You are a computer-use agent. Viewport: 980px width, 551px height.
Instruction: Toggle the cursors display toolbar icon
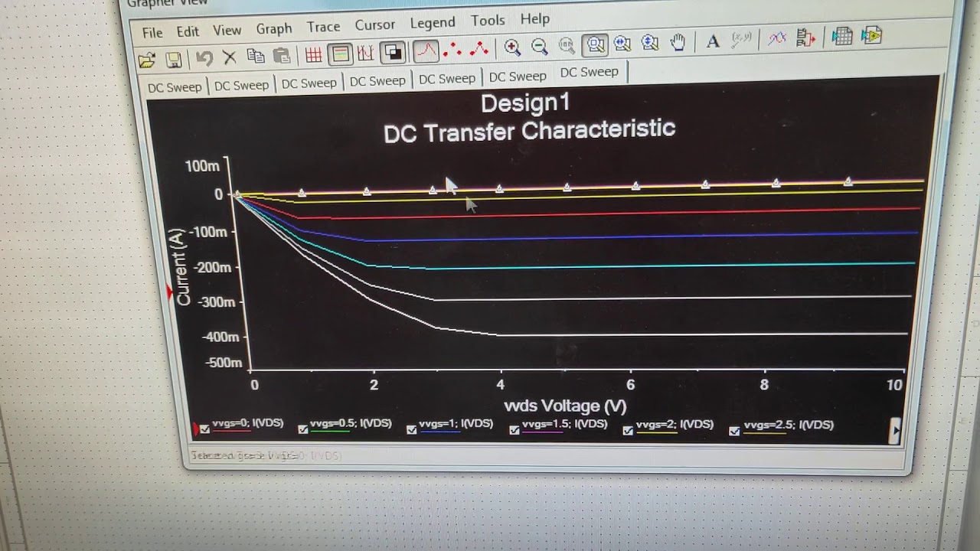click(365, 54)
